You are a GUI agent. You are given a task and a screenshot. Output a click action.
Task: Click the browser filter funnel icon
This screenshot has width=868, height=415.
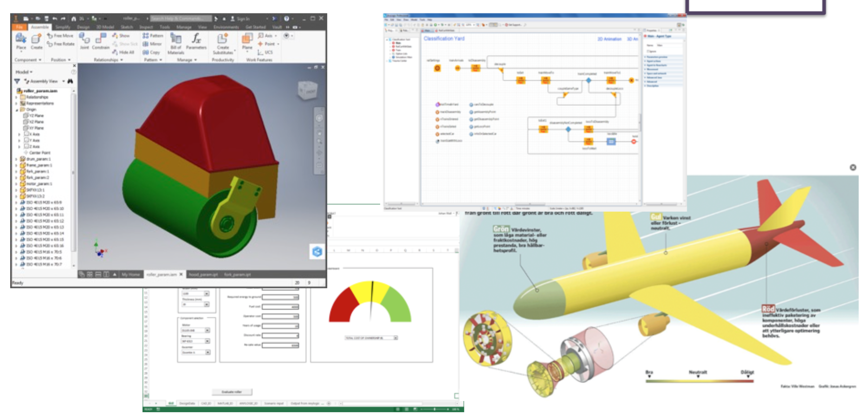(17, 81)
